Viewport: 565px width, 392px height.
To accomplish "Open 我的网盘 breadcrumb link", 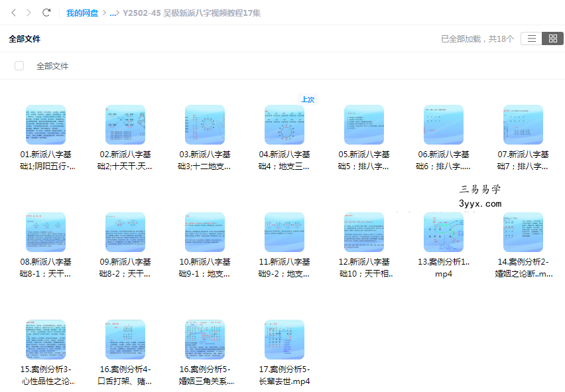I will (82, 13).
